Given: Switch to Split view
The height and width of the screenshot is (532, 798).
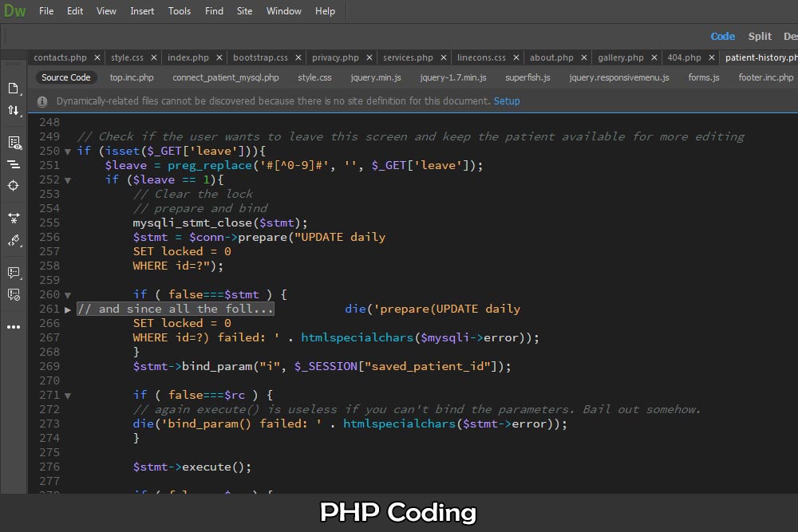Looking at the screenshot, I should (760, 36).
